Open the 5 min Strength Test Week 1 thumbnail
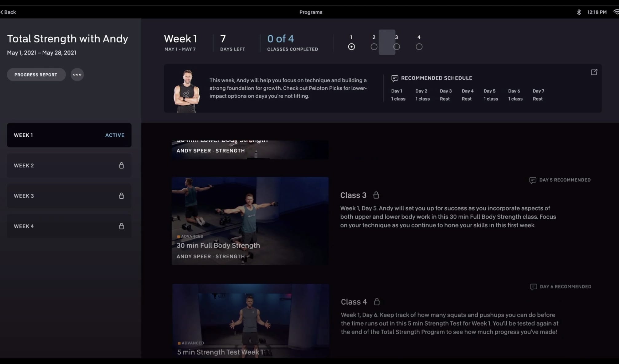 (x=250, y=320)
